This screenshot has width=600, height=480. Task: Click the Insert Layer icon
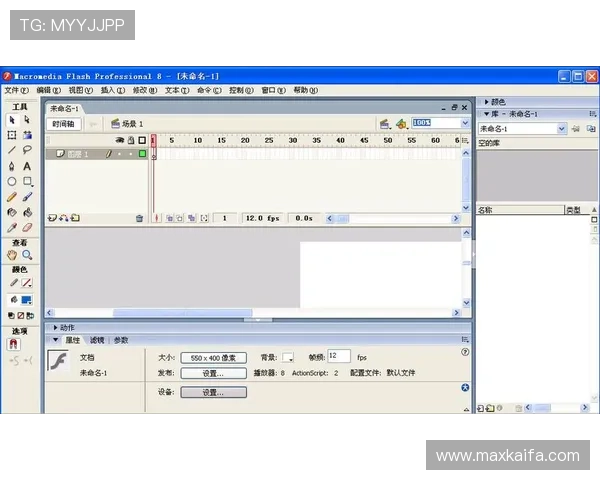[52, 218]
